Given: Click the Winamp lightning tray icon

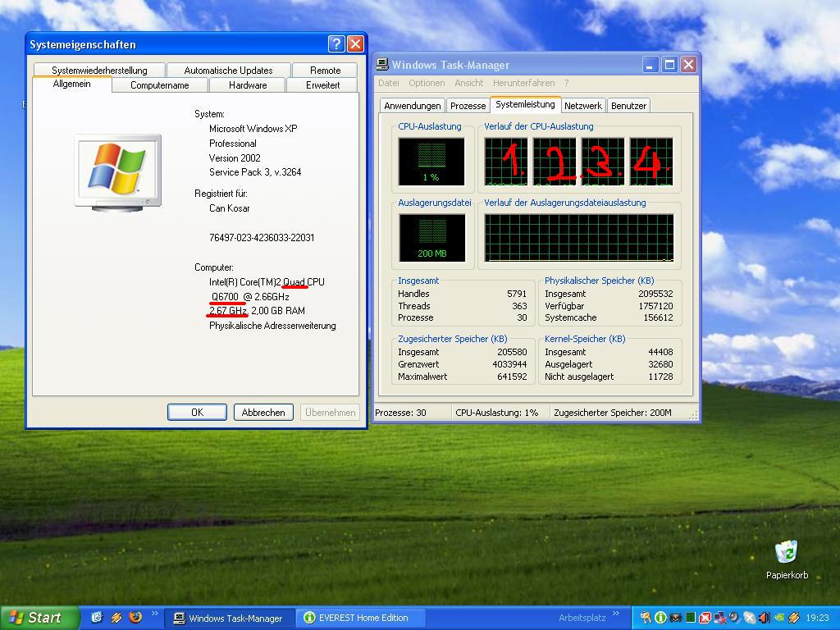Looking at the screenshot, I should [x=794, y=618].
